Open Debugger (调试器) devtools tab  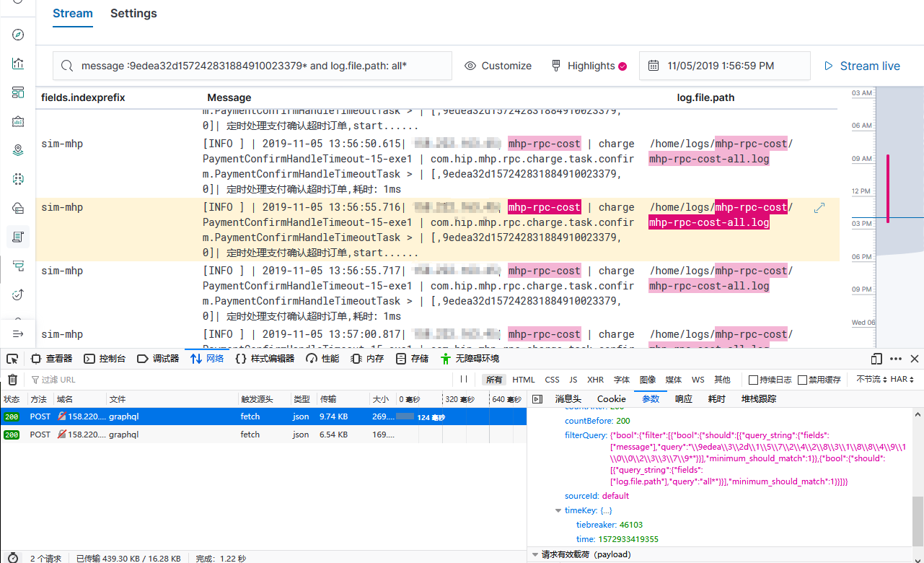click(x=158, y=359)
